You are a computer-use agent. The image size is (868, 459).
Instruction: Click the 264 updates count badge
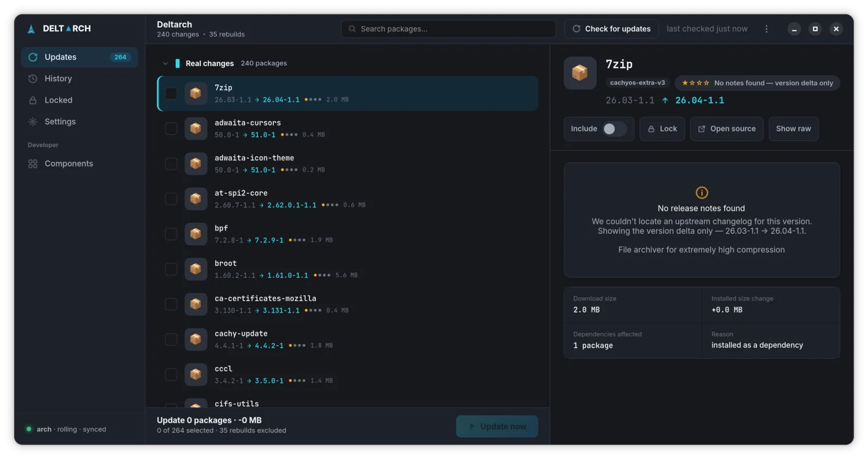pos(120,57)
